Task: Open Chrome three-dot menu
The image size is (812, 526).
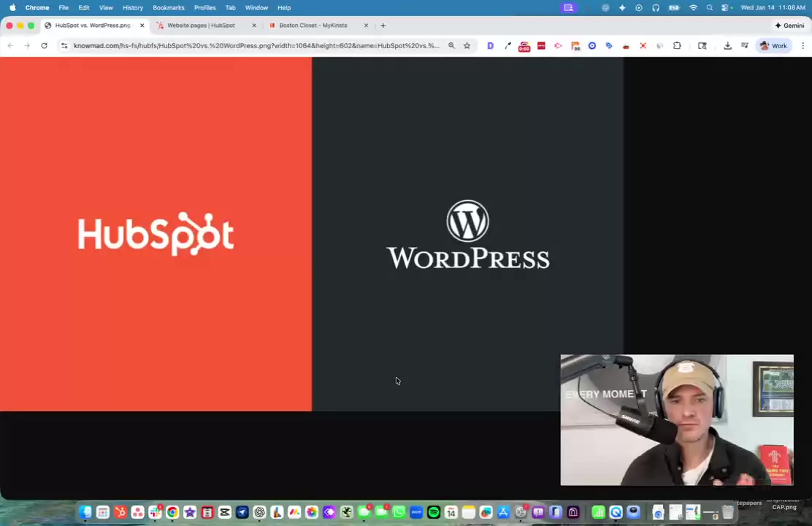Action: 803,45
